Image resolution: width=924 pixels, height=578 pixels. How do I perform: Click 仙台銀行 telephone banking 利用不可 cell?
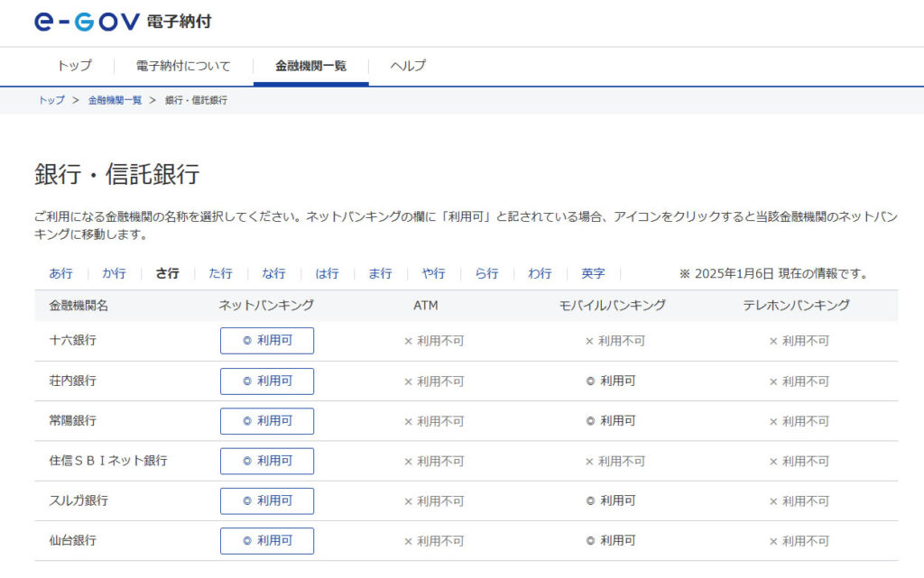[799, 541]
